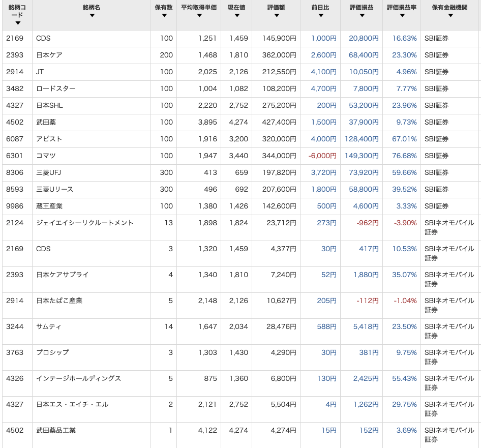Click the 2,425円 valuation gain
Image resolution: width=481 pixels, height=448 pixels.
[366, 378]
